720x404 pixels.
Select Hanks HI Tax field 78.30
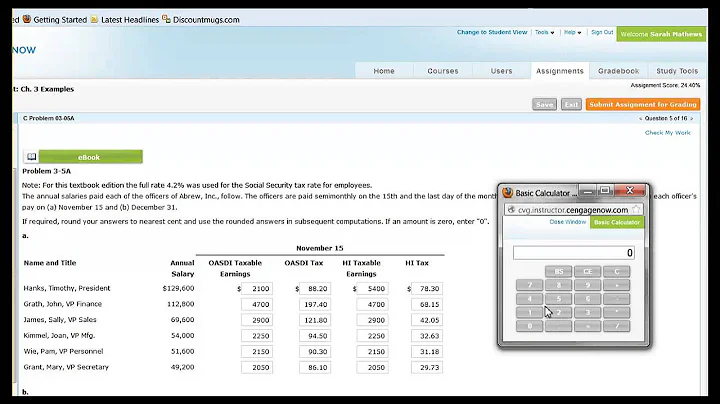click(427, 289)
